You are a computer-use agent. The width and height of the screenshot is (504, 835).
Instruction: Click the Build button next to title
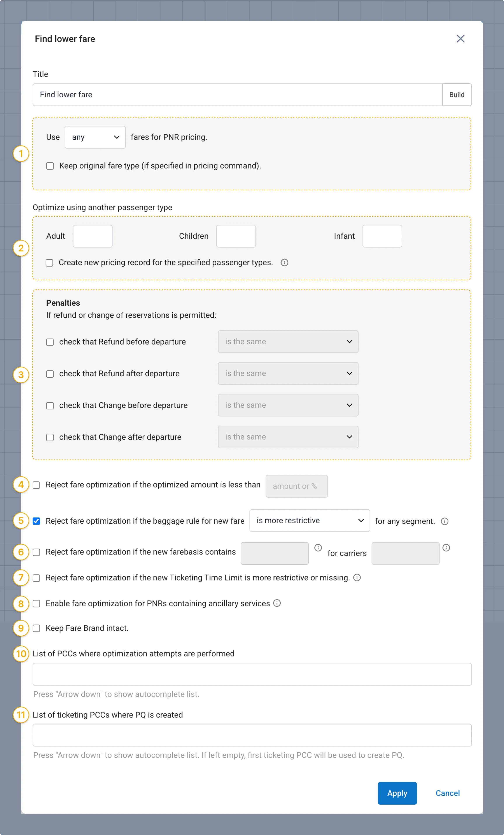point(457,95)
